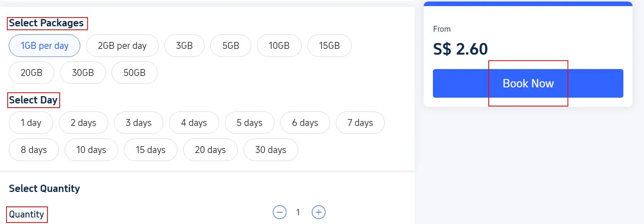Pick the 30GB package
The image size is (644, 224).
(83, 73)
